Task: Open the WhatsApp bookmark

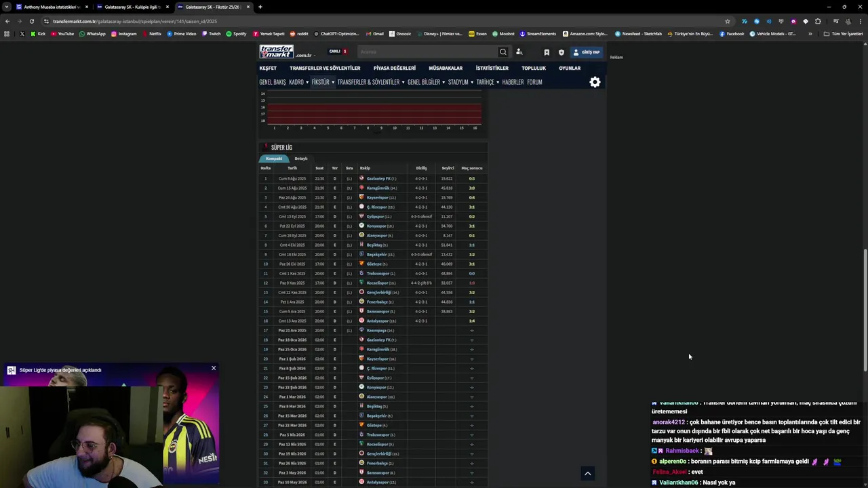Action: click(x=92, y=33)
